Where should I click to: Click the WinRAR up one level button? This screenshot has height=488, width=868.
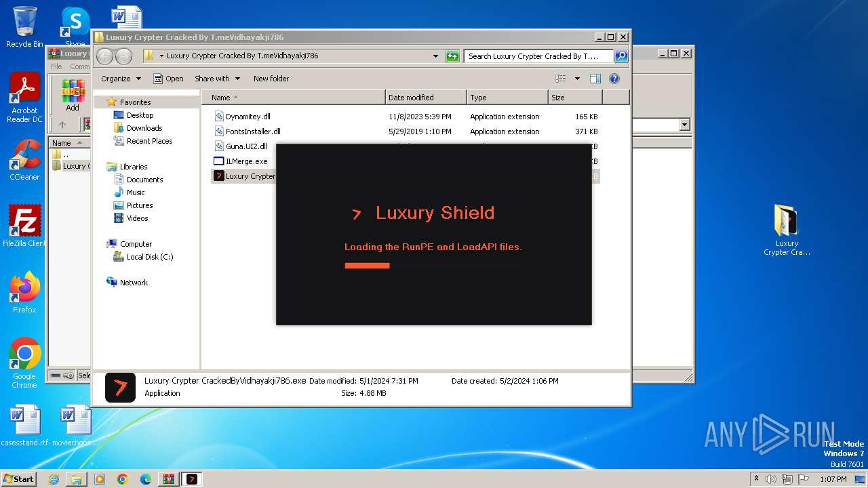(62, 125)
